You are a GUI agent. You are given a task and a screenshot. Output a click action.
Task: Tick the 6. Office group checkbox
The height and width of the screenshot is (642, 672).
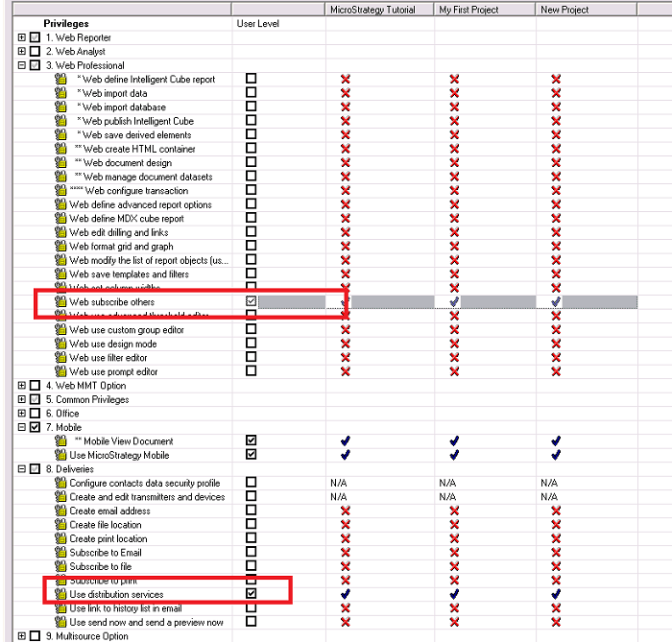coord(36,414)
